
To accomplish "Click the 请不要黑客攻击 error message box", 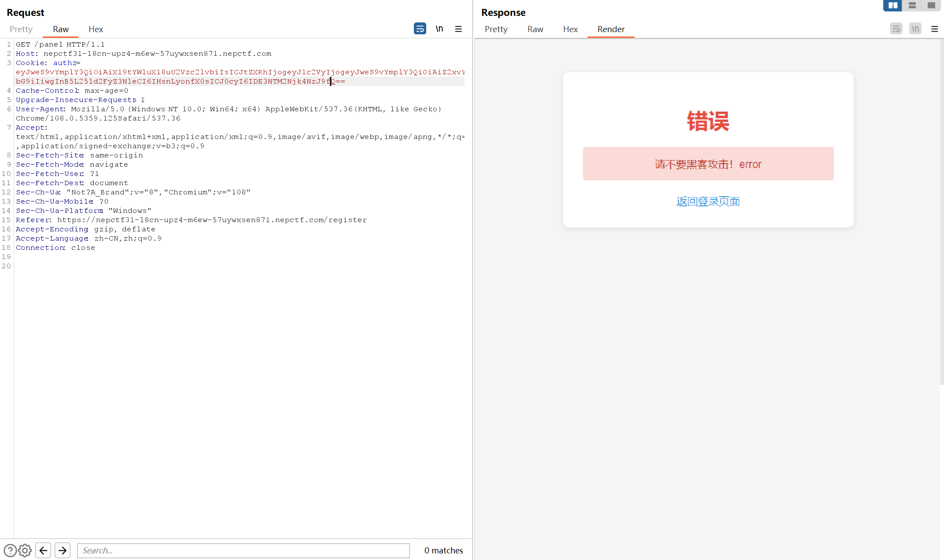I will click(708, 164).
